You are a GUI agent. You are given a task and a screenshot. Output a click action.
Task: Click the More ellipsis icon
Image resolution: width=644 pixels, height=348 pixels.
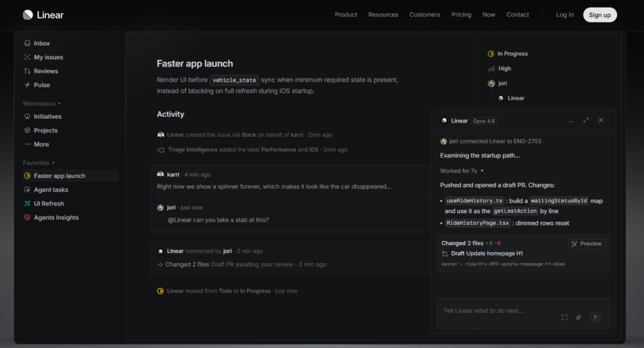point(27,144)
